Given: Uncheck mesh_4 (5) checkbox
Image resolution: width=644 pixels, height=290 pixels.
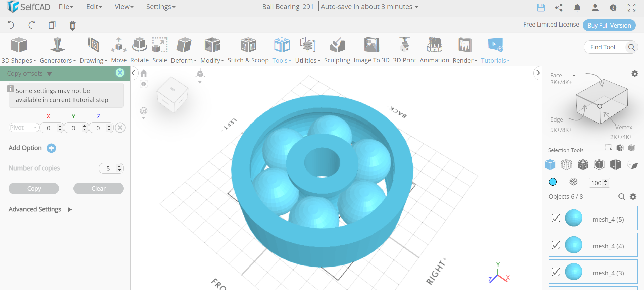Looking at the screenshot, I should click(x=556, y=218).
